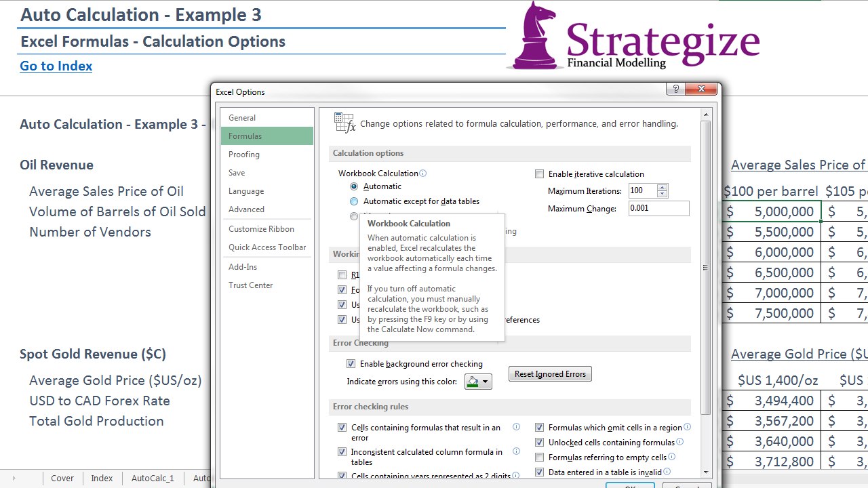This screenshot has width=868, height=488.
Task: Click info icon for formulas omitting cells in region
Action: point(687,428)
